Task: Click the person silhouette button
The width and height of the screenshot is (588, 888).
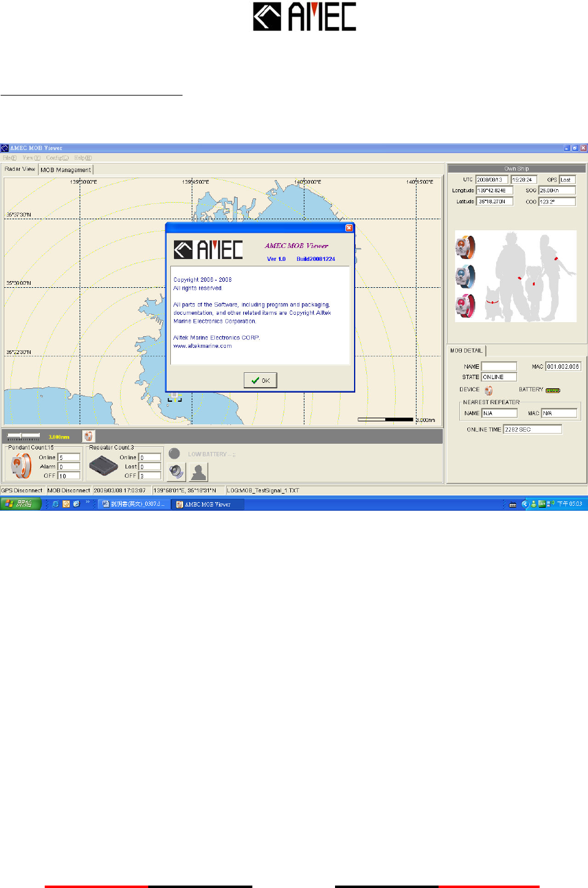Action: (198, 472)
